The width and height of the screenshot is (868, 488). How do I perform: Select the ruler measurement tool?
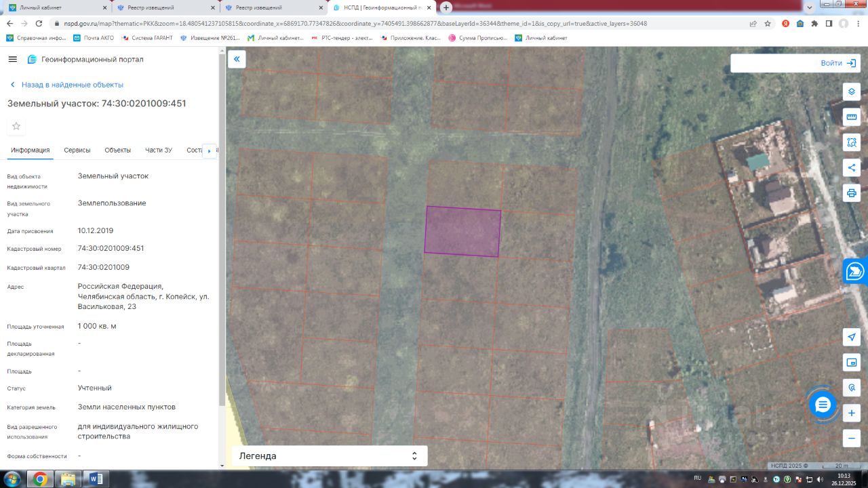(852, 117)
